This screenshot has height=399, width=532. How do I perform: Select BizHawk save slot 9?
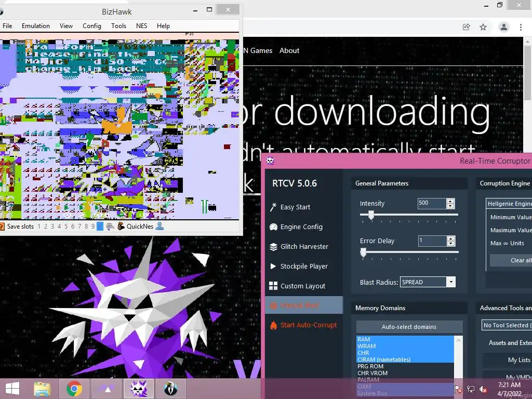(x=93, y=227)
